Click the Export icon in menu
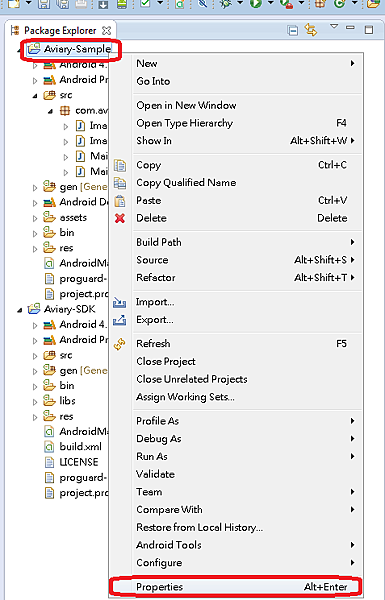The width and height of the screenshot is (385, 600). (119, 320)
